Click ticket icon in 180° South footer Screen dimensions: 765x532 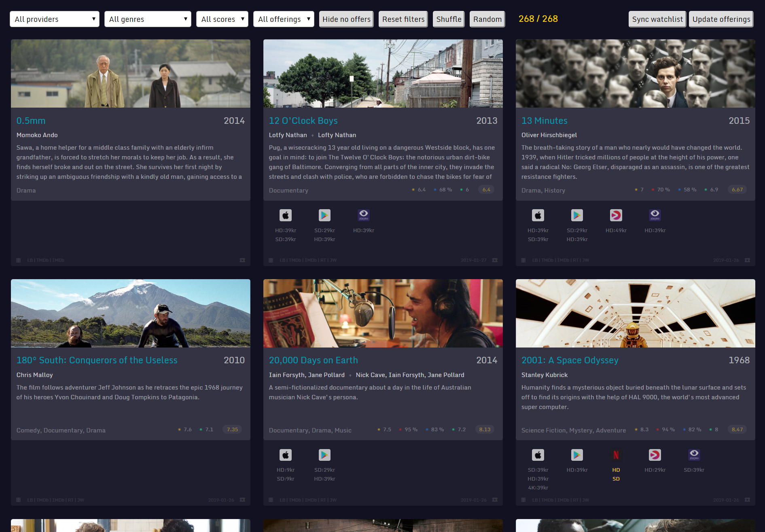[x=242, y=500]
